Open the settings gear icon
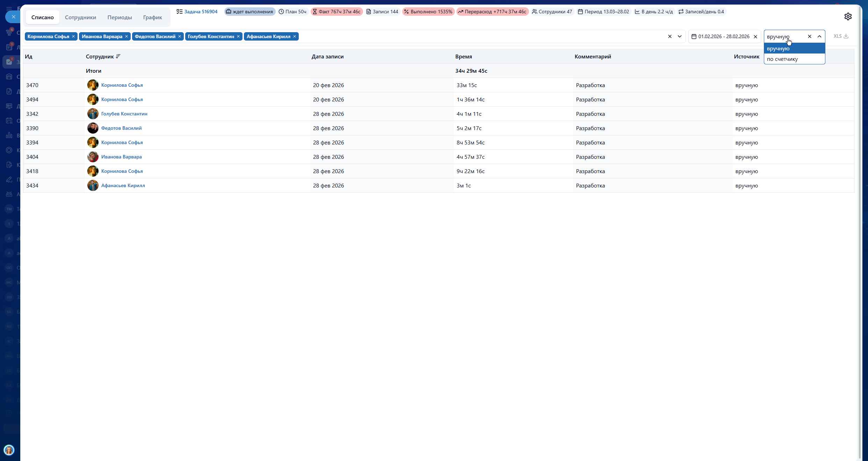The height and width of the screenshot is (461, 868). click(848, 16)
